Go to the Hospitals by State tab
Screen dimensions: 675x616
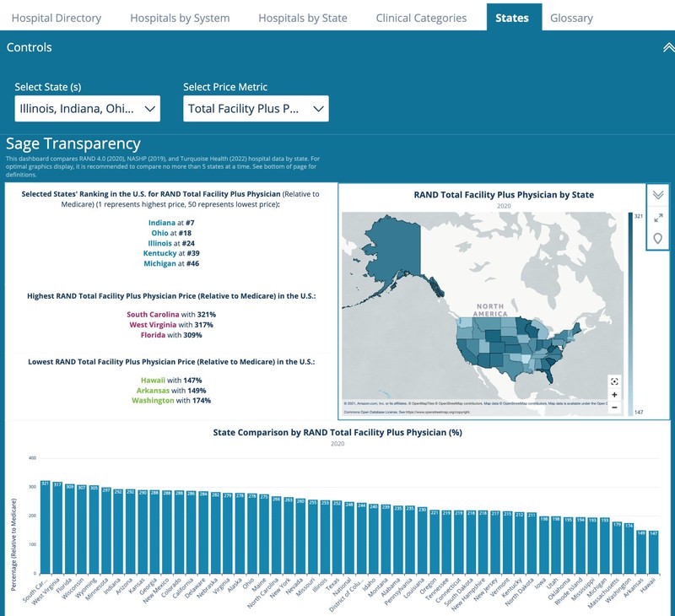[303, 18]
